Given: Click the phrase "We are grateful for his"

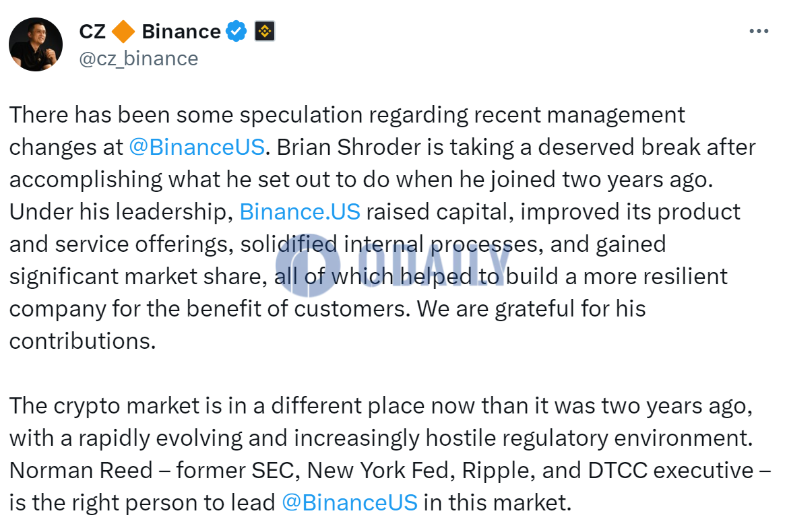Looking at the screenshot, I should [x=532, y=309].
